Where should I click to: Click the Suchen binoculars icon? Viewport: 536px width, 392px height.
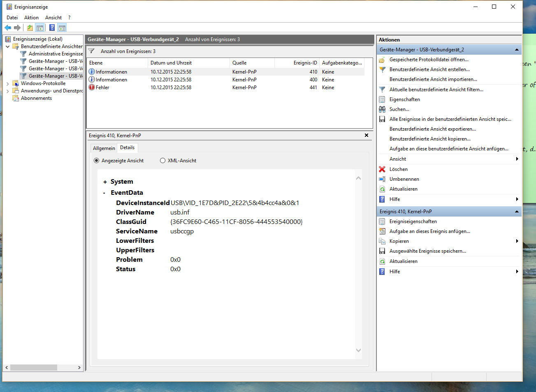(x=382, y=109)
